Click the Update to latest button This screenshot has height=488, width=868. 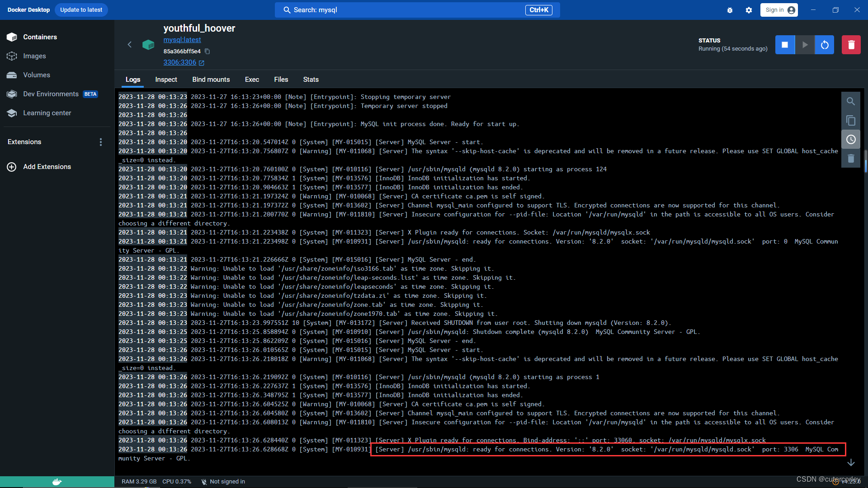(81, 10)
